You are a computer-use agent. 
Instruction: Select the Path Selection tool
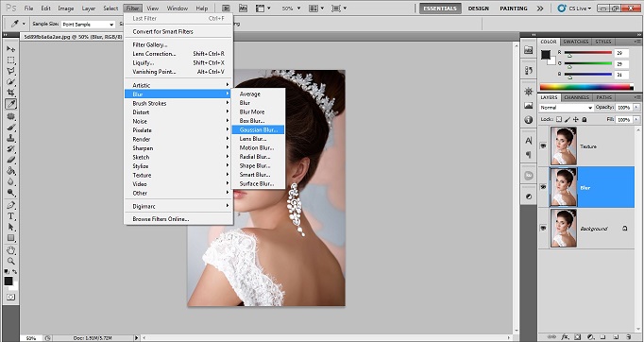point(10,227)
